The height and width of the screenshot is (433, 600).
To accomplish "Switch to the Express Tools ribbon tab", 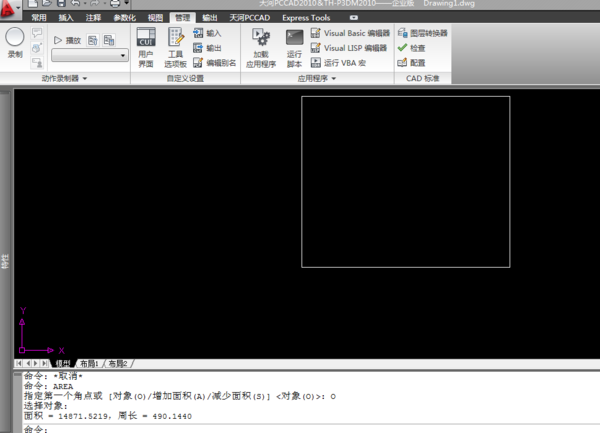I will (306, 18).
